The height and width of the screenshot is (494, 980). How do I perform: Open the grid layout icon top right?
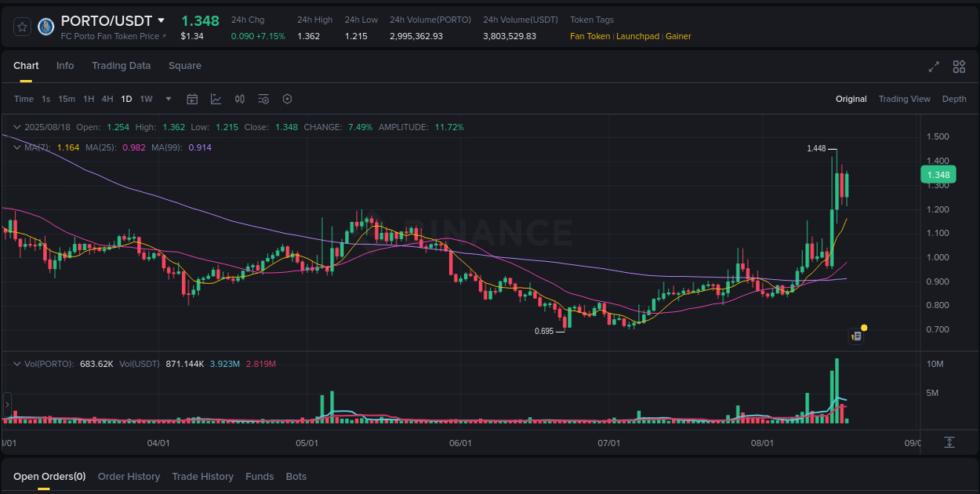[958, 67]
